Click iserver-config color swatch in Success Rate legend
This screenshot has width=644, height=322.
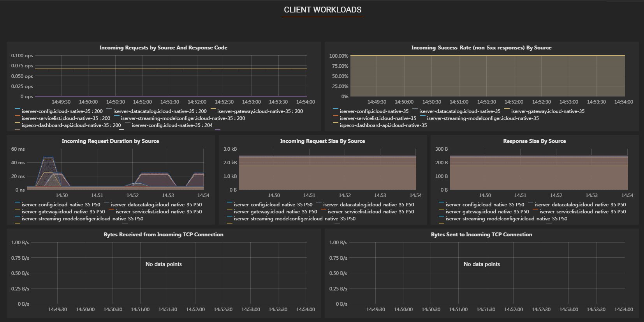(335, 109)
